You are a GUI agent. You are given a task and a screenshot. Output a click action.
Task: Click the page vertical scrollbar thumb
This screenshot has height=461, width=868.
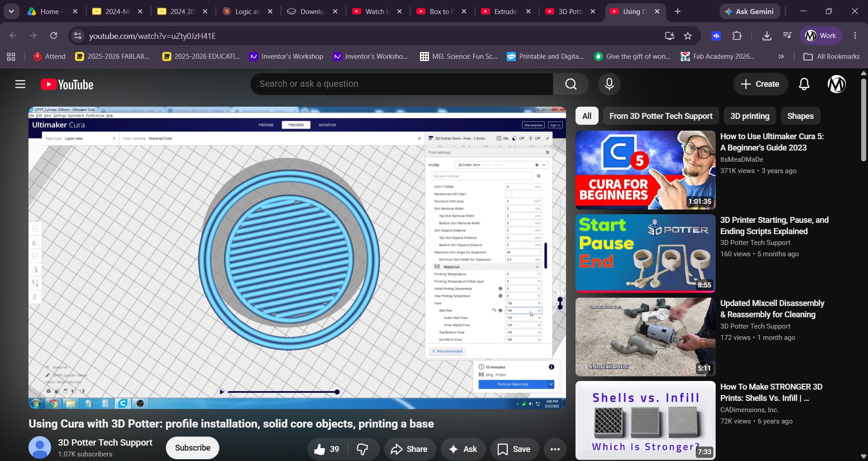(863, 120)
